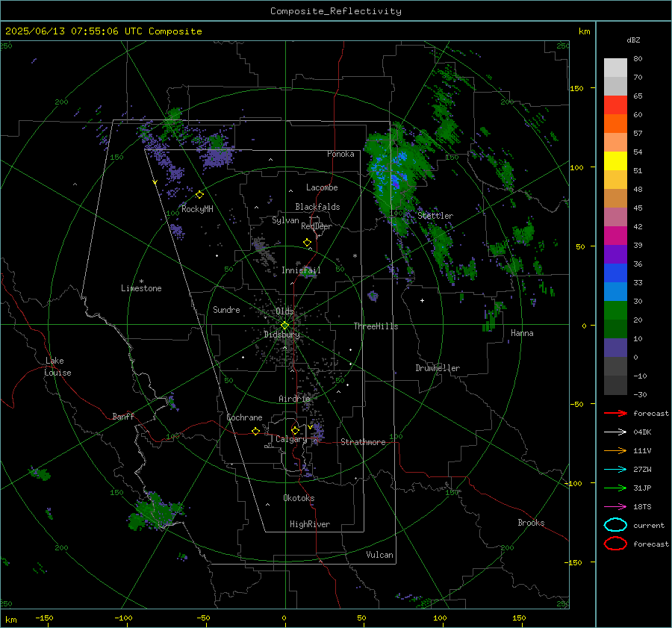Click the Stettler city label

pyautogui.click(x=435, y=216)
